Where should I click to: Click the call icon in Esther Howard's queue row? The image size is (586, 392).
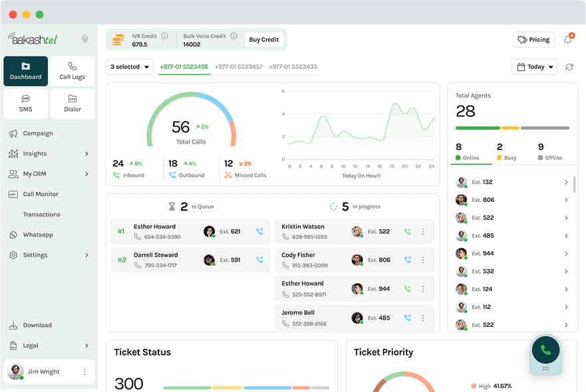coord(259,232)
